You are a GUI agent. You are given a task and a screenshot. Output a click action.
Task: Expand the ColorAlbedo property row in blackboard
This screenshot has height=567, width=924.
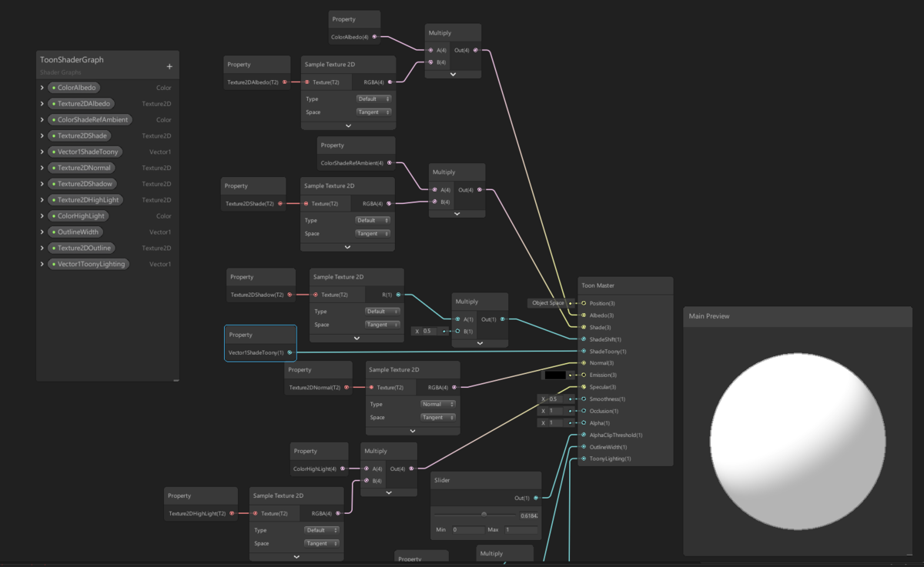[42, 88]
